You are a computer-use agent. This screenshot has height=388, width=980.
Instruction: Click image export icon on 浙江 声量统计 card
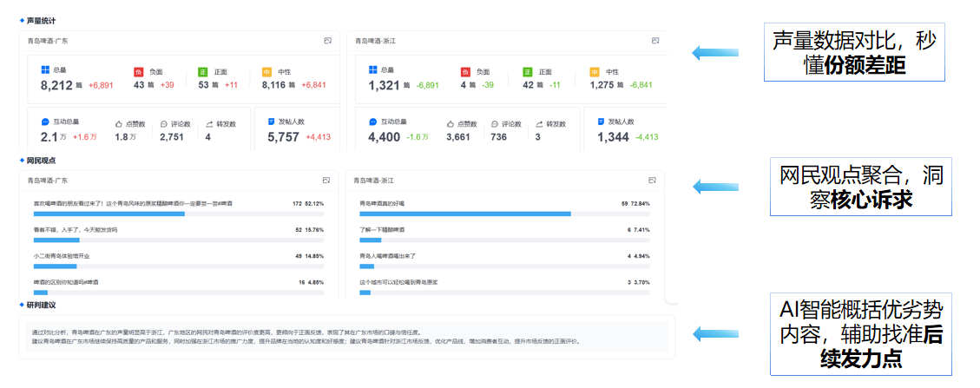[655, 41]
